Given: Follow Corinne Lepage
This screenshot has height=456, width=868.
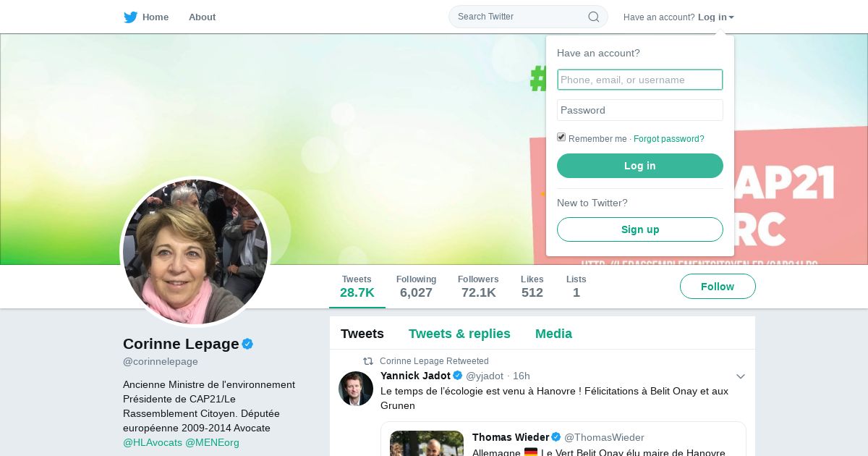Looking at the screenshot, I should click(x=718, y=287).
